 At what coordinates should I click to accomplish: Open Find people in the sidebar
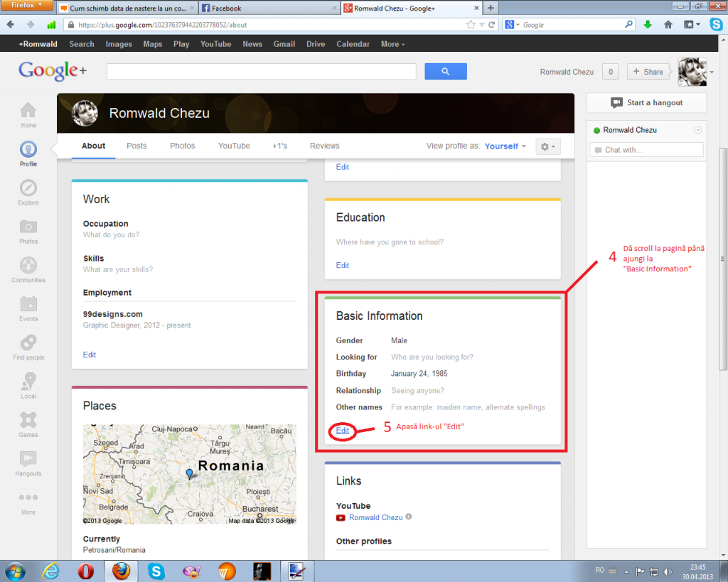click(28, 347)
